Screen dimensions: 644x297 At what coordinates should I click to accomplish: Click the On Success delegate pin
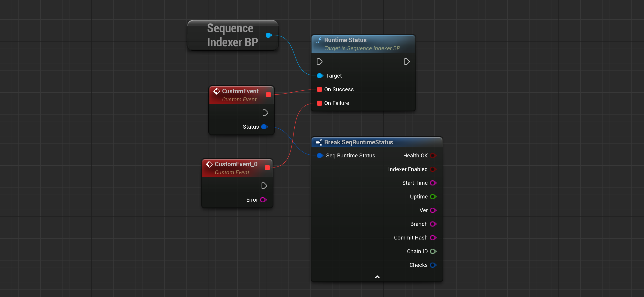[x=319, y=89]
